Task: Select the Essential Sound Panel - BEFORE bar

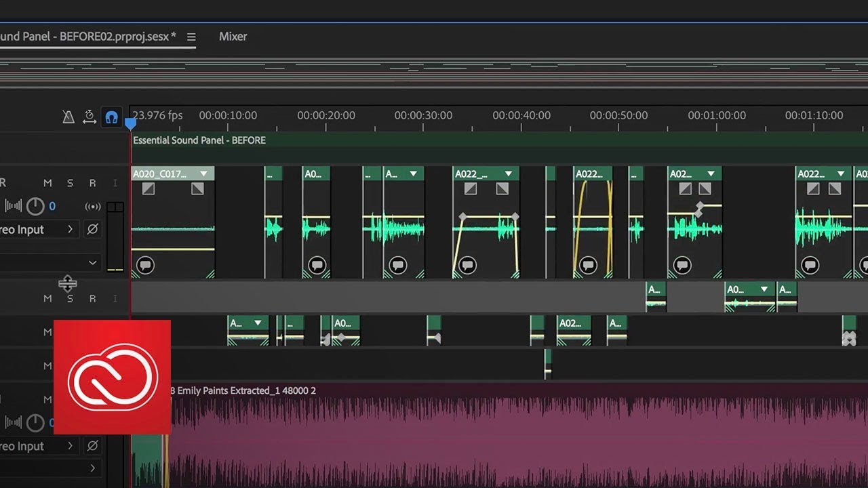Action: [499, 140]
